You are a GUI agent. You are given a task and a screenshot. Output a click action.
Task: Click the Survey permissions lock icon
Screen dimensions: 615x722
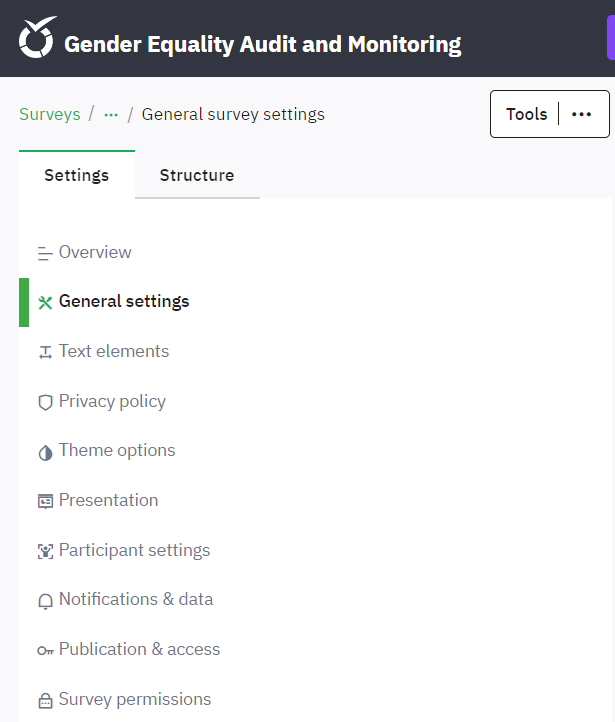45,701
